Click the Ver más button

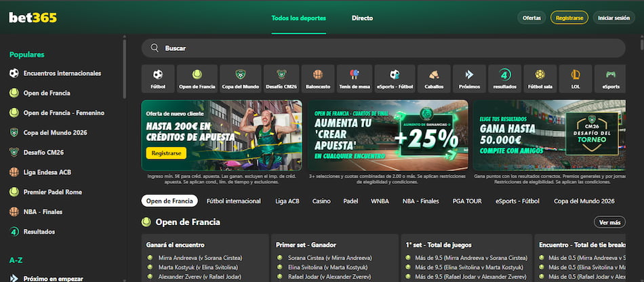609,222
